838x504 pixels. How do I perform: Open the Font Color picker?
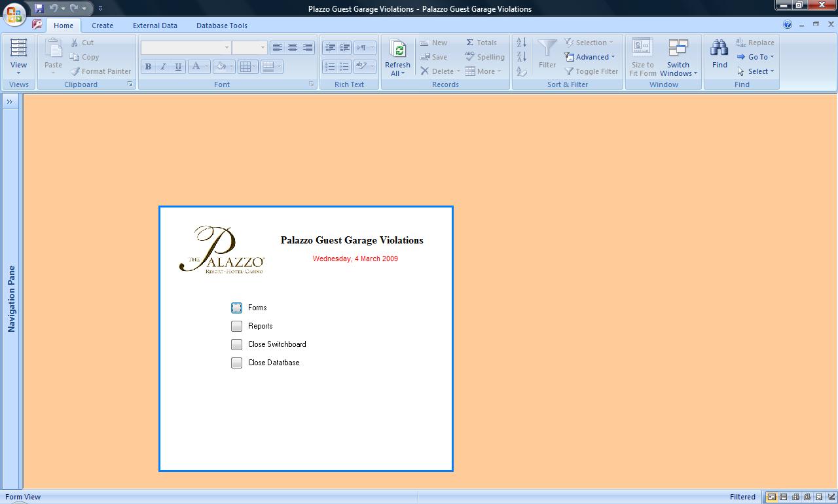(x=199, y=66)
